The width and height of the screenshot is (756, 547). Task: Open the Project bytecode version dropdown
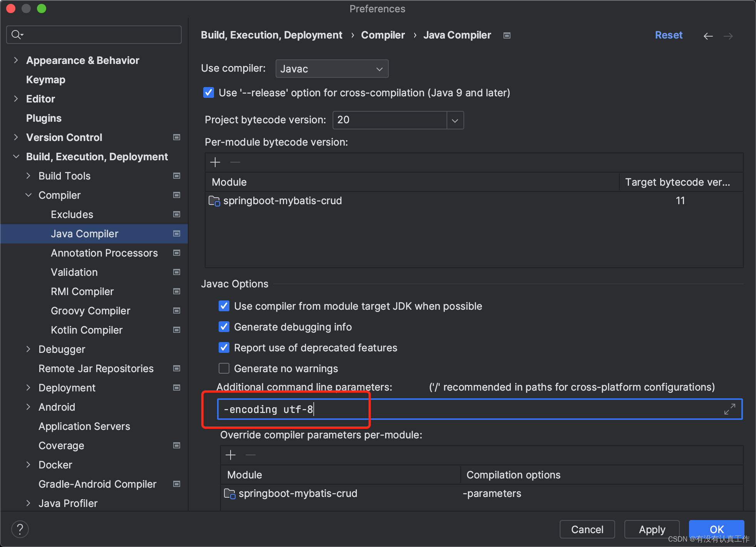pos(455,120)
